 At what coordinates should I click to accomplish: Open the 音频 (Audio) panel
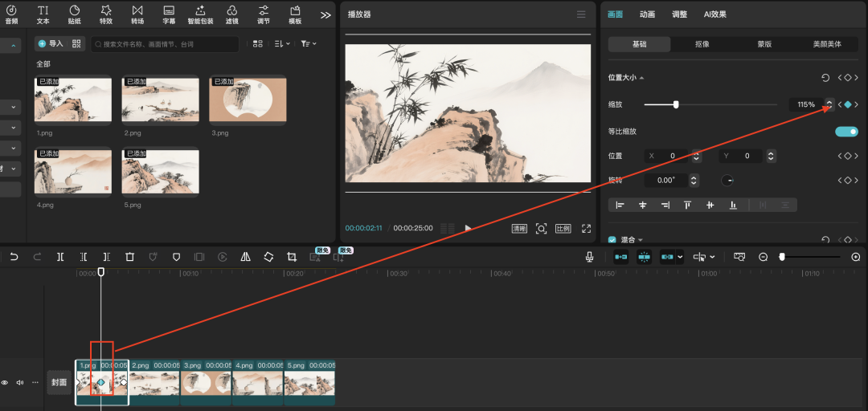[x=11, y=15]
